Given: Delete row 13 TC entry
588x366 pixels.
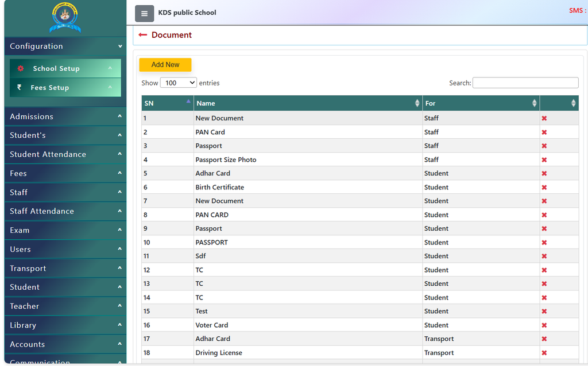Looking at the screenshot, I should click(544, 283).
